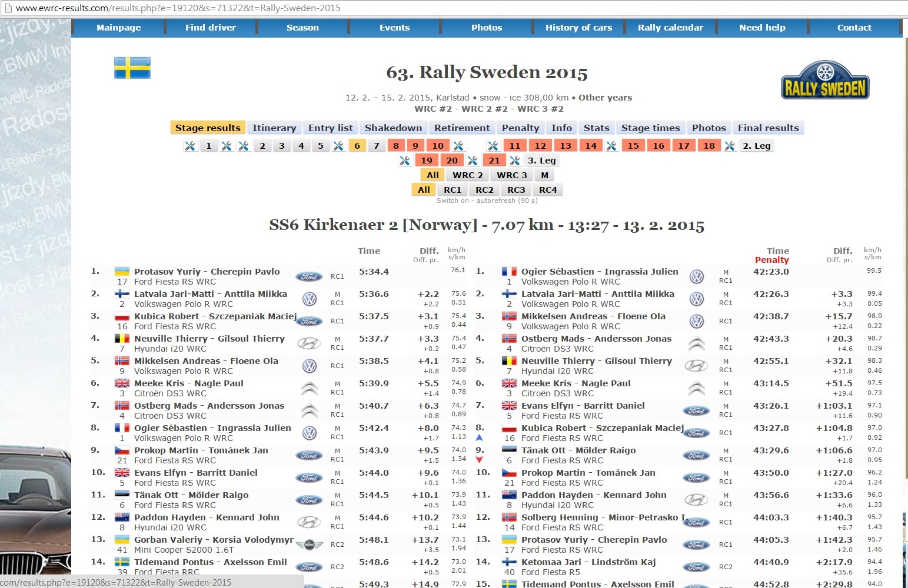
Task: Click the browser address bar URL
Action: coord(178,8)
